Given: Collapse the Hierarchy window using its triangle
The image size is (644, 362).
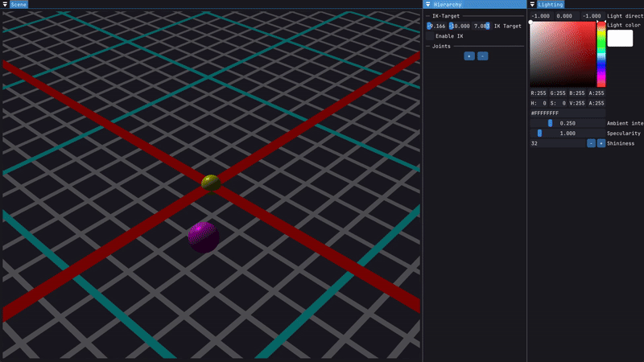Looking at the screenshot, I should pos(428,5).
